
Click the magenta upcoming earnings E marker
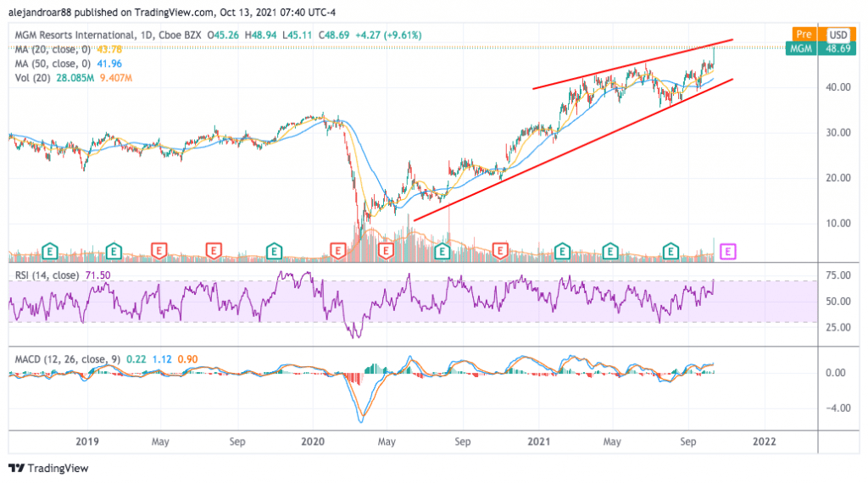pos(727,253)
